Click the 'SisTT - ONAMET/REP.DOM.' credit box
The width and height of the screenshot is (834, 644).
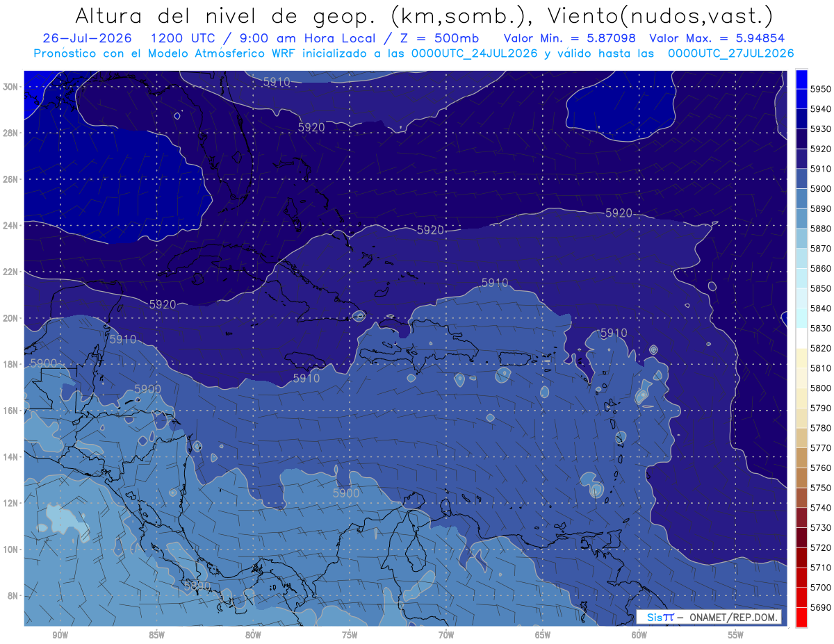(x=708, y=617)
